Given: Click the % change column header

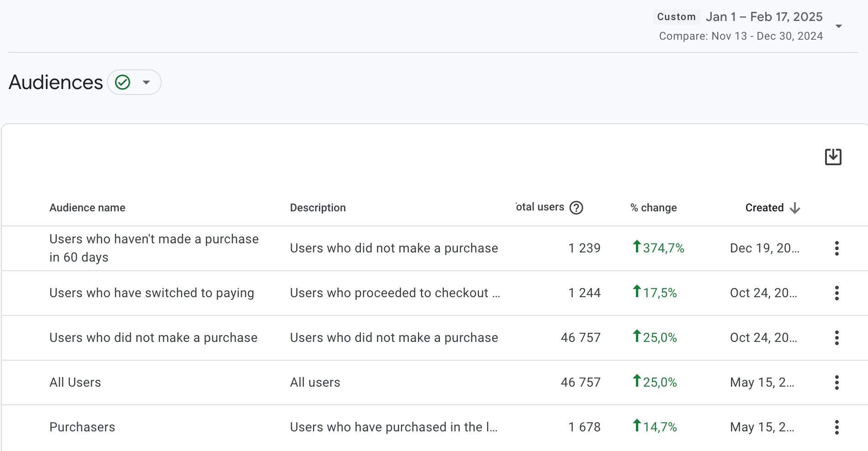Looking at the screenshot, I should 654,208.
